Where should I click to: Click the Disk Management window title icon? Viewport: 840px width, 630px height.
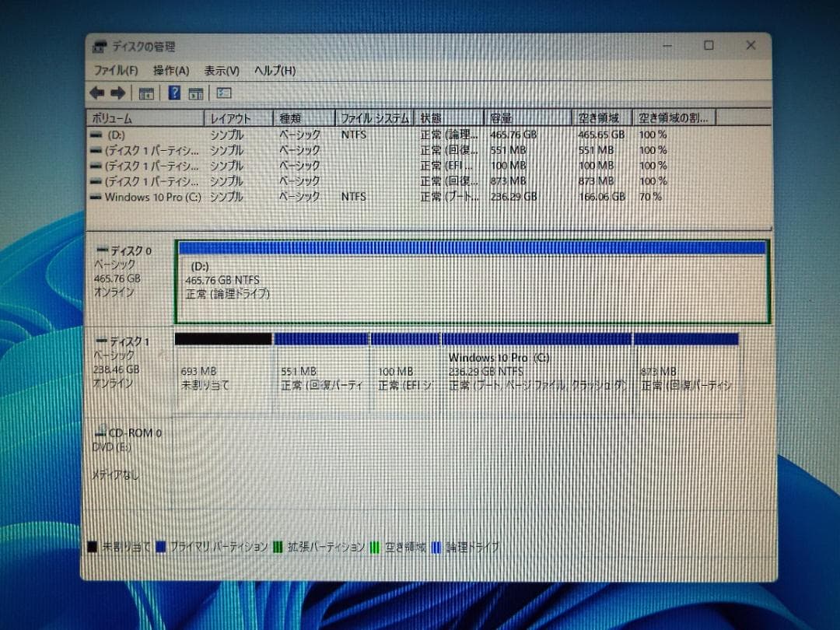click(99, 45)
